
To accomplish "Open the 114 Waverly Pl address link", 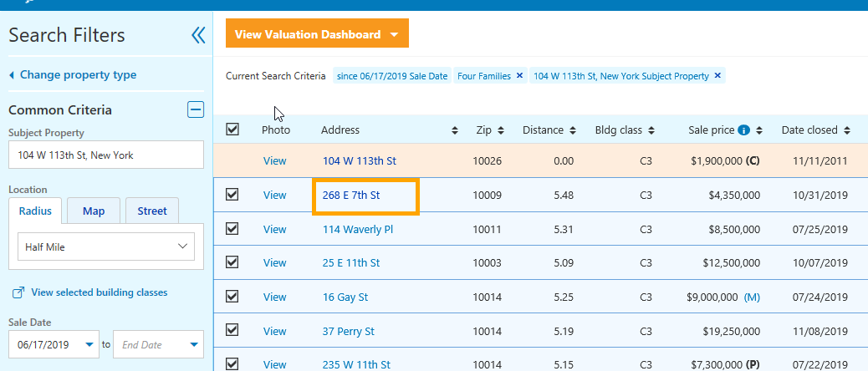I will 358,229.
